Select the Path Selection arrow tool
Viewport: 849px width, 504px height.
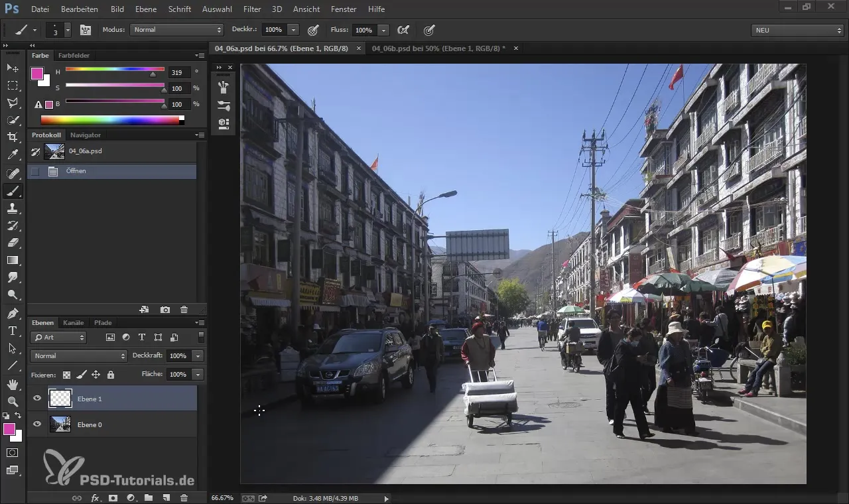(x=13, y=347)
